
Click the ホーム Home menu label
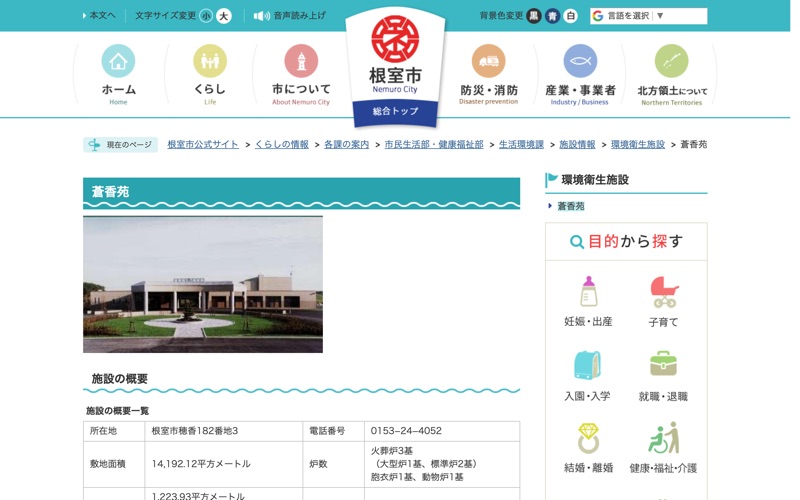pos(118,94)
